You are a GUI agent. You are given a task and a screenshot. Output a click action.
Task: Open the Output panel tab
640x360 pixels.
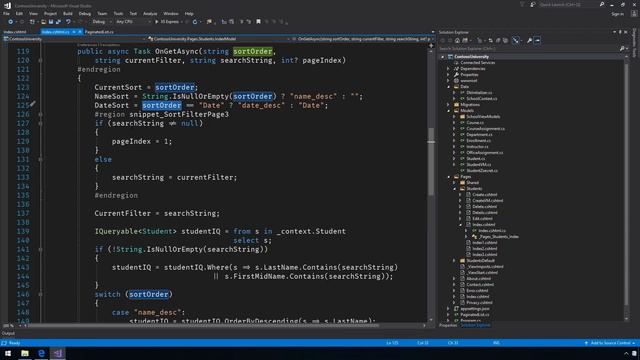point(8,333)
